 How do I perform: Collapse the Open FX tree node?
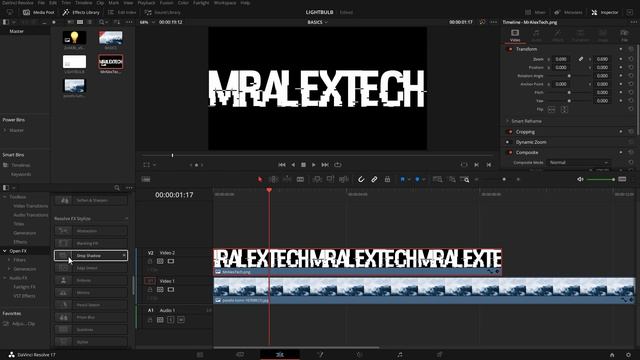4,251
